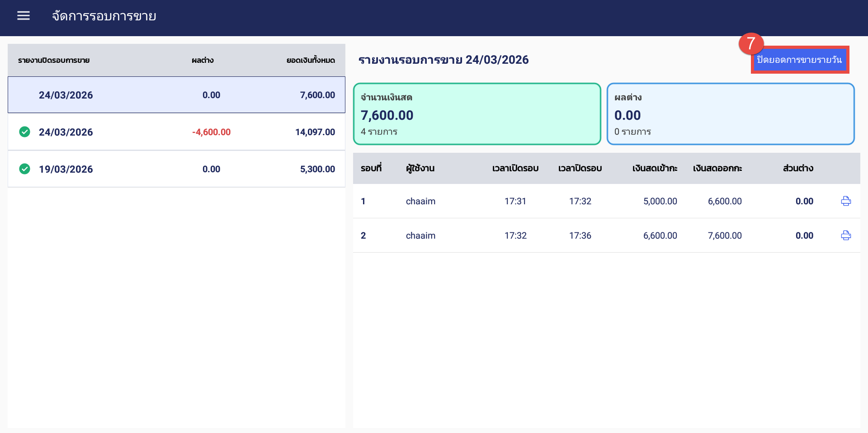Open the hamburger navigation menu

click(x=24, y=16)
